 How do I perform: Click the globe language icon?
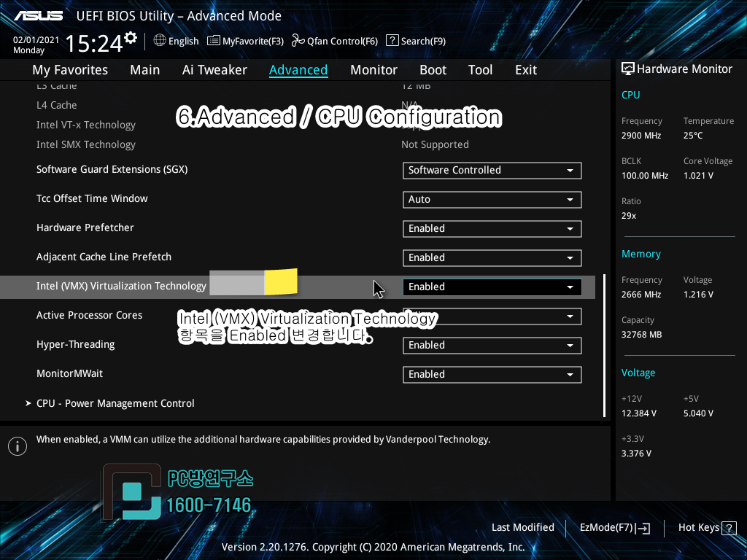[x=160, y=41]
